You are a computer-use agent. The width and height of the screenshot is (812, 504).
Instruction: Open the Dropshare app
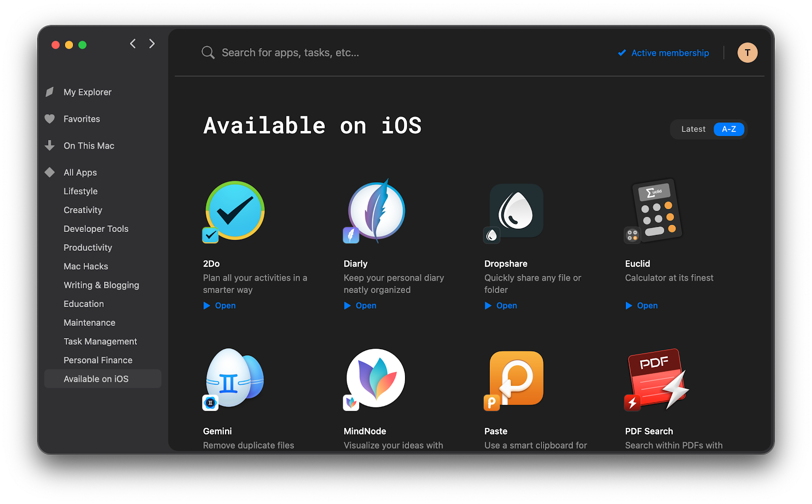tap(501, 306)
